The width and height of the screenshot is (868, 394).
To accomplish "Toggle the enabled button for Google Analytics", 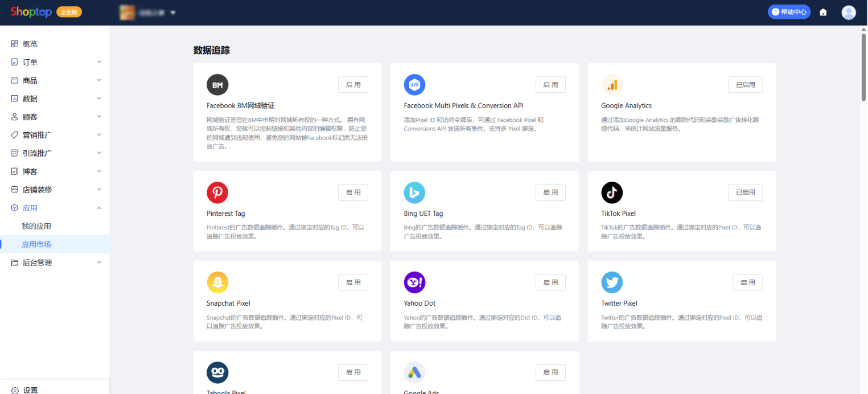I will (745, 85).
